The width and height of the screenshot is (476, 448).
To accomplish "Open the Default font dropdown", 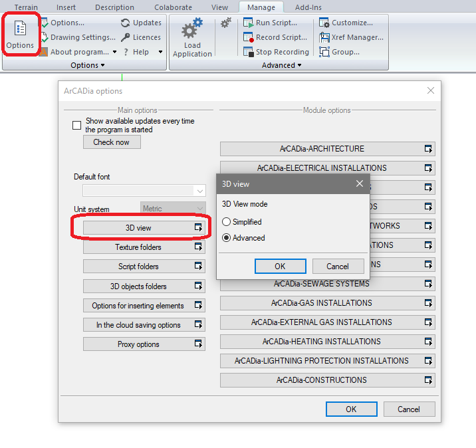I will pyautogui.click(x=144, y=191).
